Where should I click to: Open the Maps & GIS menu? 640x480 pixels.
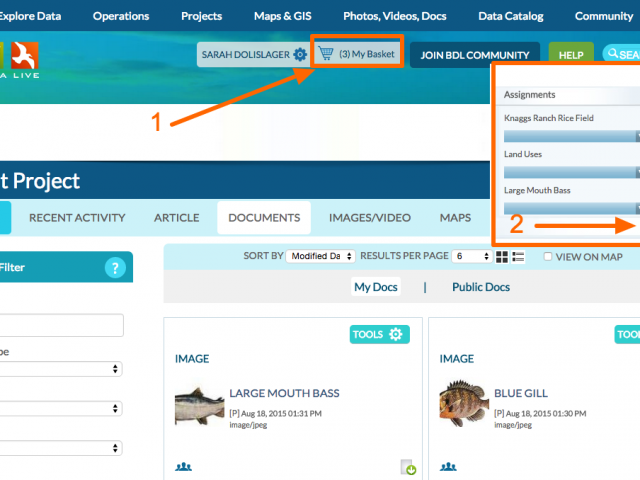pyautogui.click(x=282, y=16)
